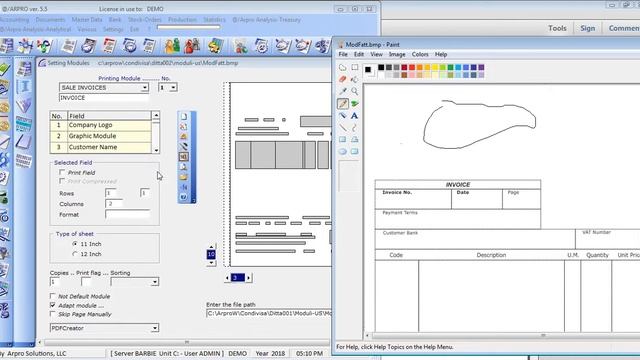This screenshot has height=360, width=640.
Task: Enable Skip Page Manually checkbox
Action: click(x=53, y=314)
